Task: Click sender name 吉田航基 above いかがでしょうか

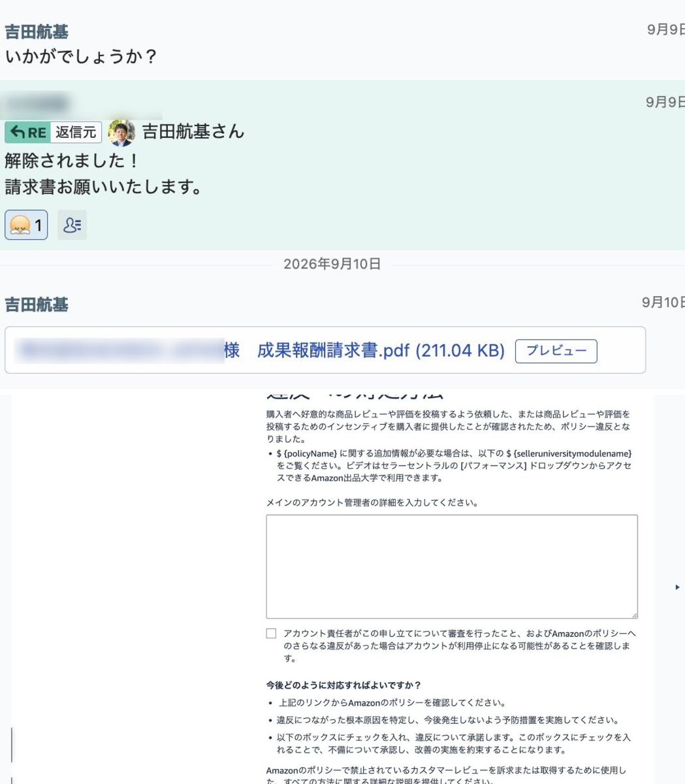Action: (37, 32)
